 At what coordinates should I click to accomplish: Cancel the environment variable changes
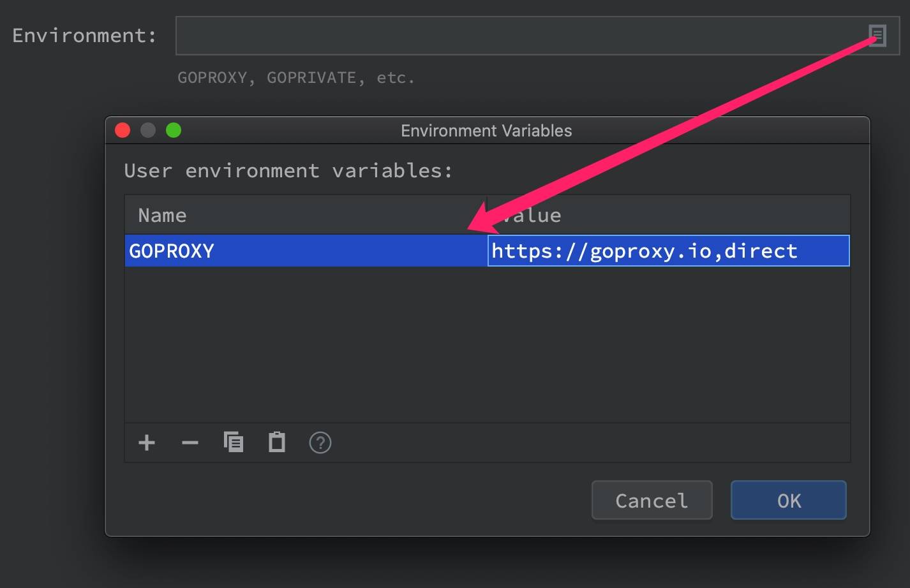(652, 501)
